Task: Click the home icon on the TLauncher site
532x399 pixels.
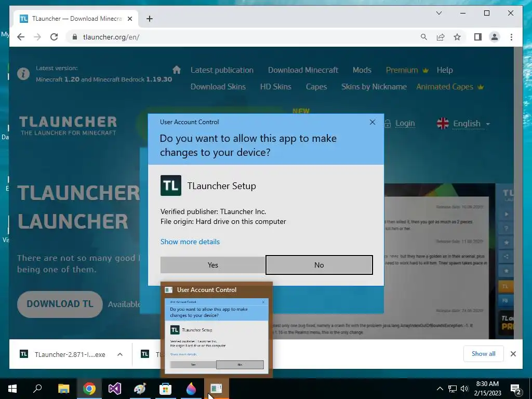Action: 177,70
